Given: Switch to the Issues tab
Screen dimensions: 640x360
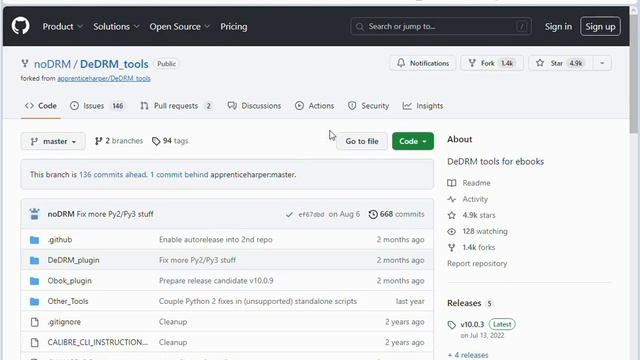Looking at the screenshot, I should 97,106.
